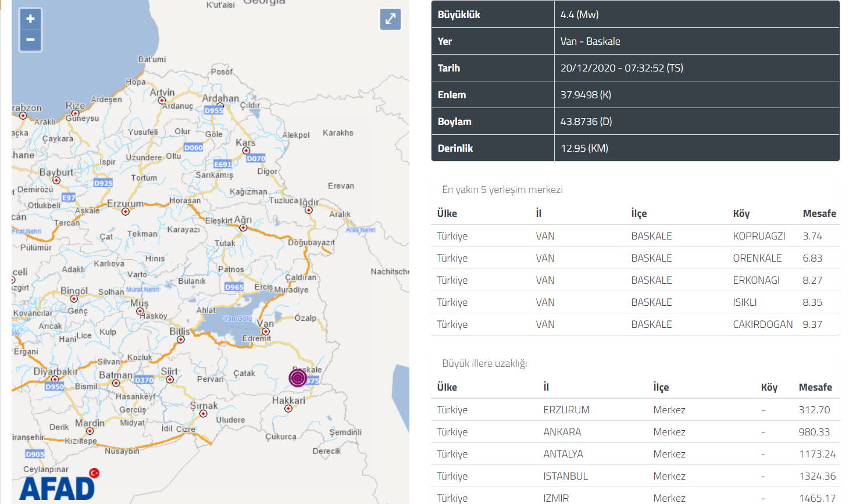Screen dimensions: 849x504
Task: Click ERZURUM in the major cities table
Action: pyautogui.click(x=566, y=410)
